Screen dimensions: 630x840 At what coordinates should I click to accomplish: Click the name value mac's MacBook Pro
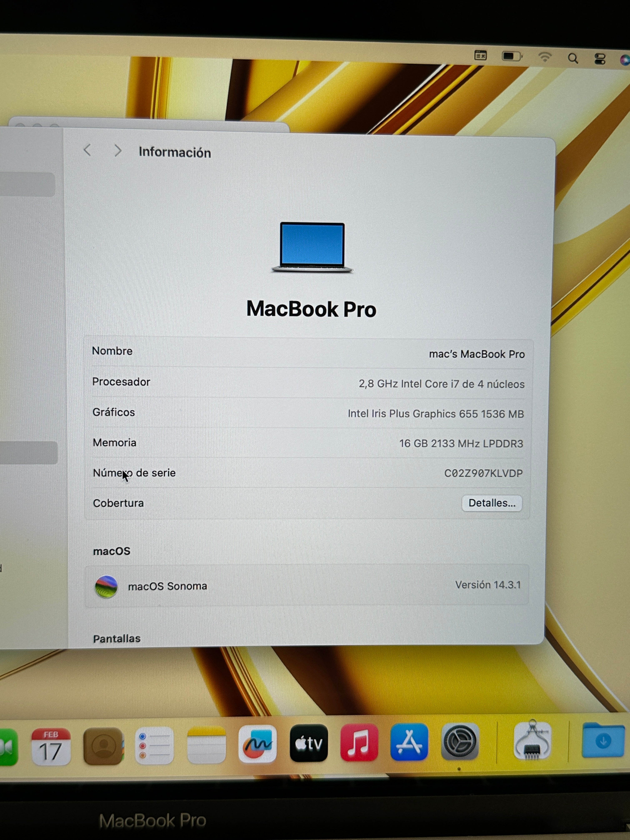[477, 354]
